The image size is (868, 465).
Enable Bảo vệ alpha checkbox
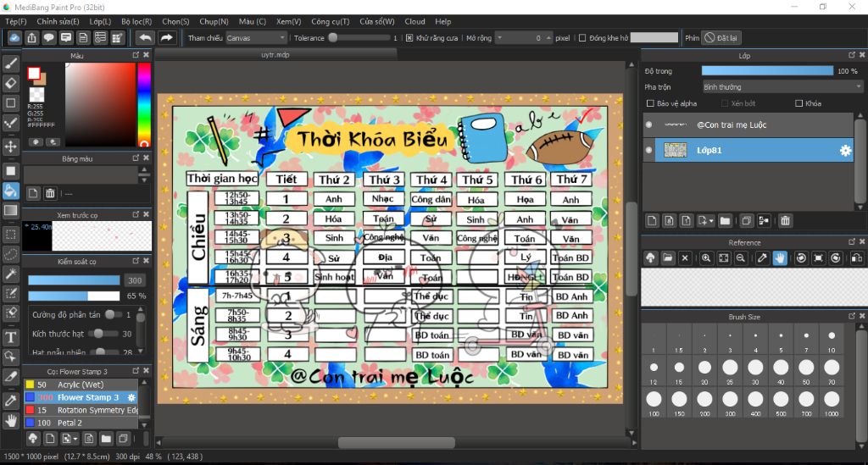650,103
